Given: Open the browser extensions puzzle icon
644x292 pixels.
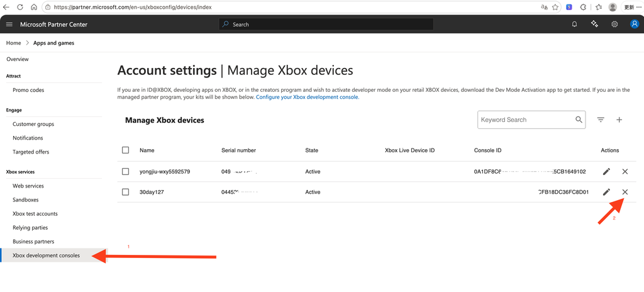Looking at the screenshot, I should point(583,7).
